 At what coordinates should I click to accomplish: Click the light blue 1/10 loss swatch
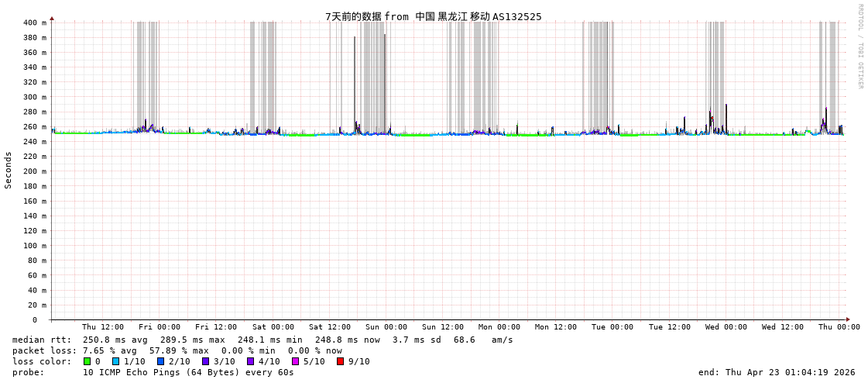pyautogui.click(x=115, y=361)
